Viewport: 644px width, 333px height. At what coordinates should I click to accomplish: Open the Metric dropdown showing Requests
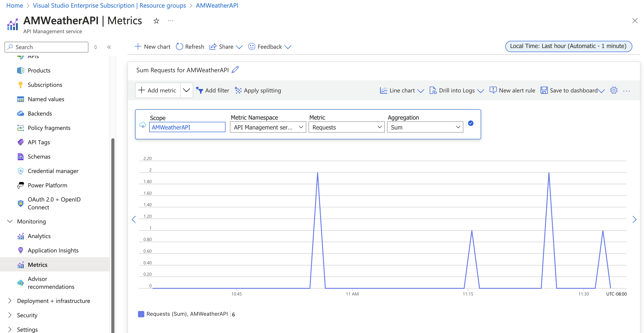(346, 127)
